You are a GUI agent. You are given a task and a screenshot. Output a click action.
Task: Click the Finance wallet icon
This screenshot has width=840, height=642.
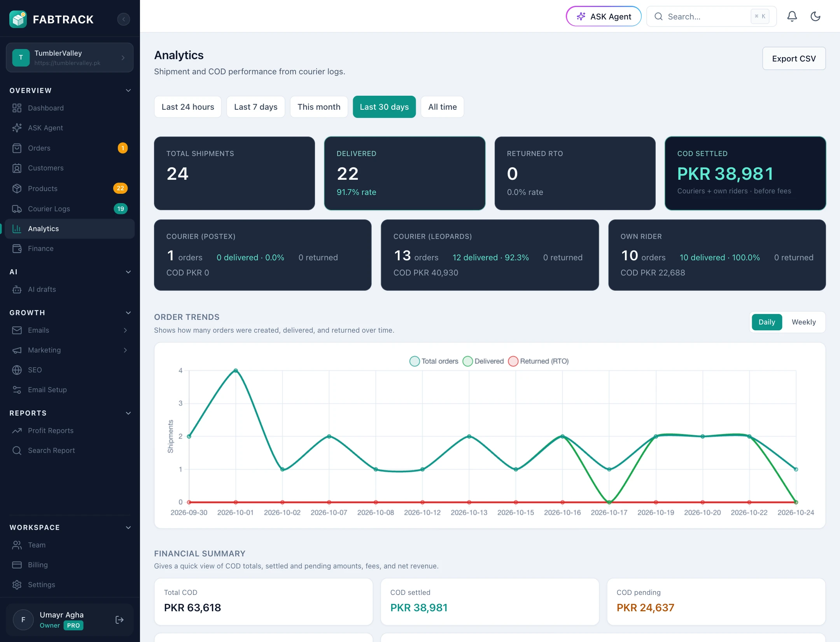coord(17,248)
